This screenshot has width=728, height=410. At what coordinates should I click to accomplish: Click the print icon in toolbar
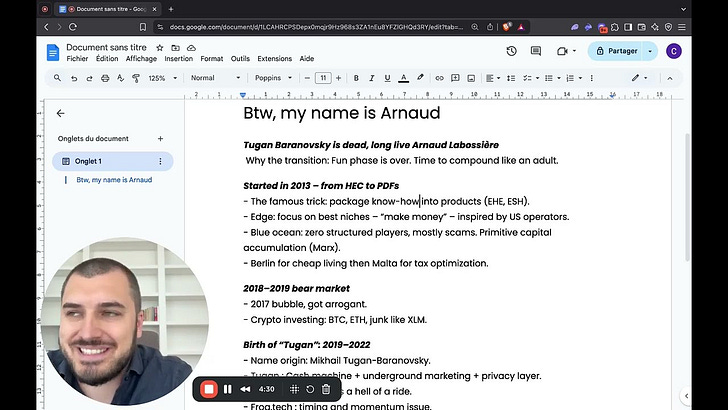pyautogui.click(x=105, y=78)
